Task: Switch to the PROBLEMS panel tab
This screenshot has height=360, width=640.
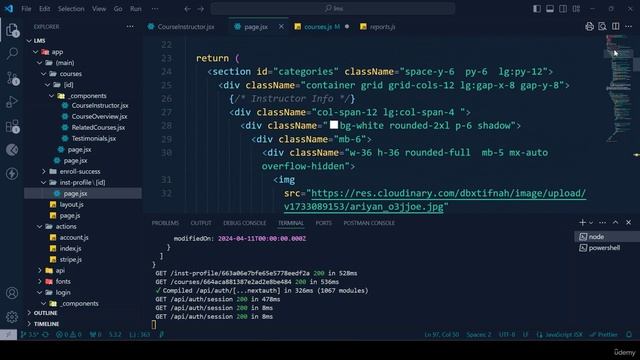Action: pos(165,223)
